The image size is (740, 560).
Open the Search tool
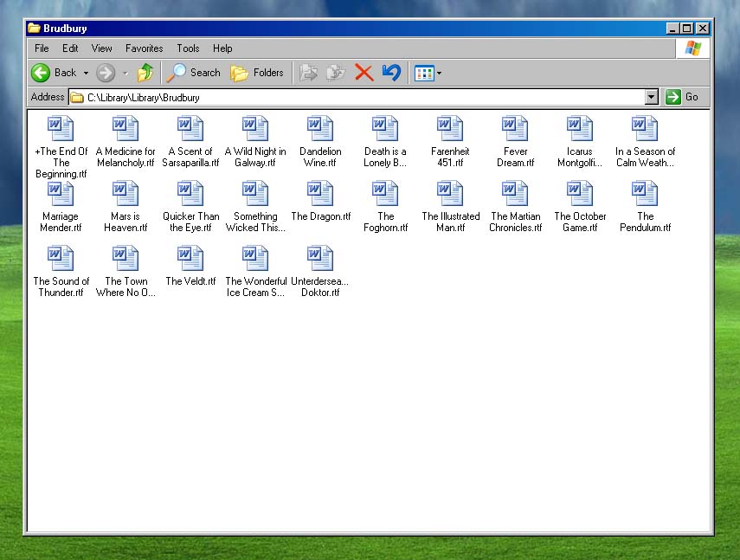coord(194,73)
